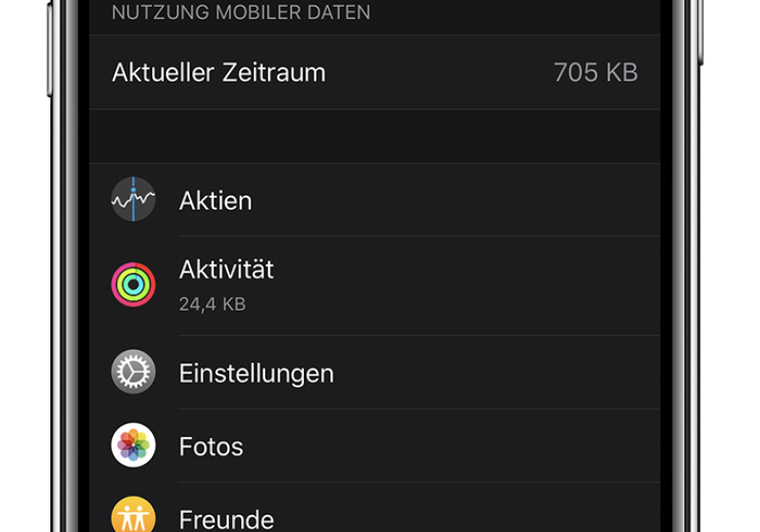Choose the Freunde app label
Viewport: 760px width, 532px height.
[226, 520]
